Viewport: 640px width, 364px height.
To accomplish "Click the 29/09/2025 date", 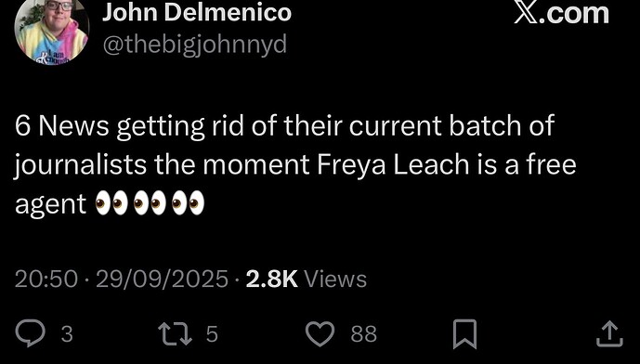I will 162,279.
